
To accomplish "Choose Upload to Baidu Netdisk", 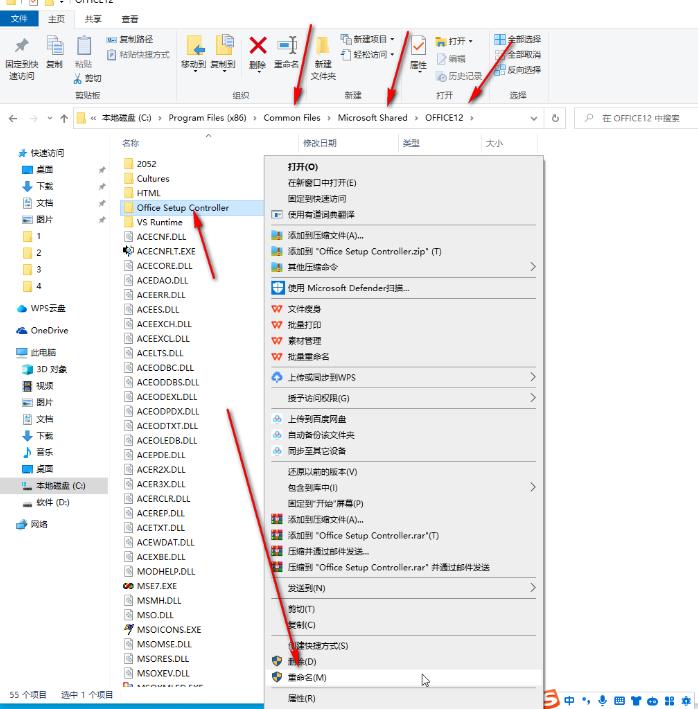I will pos(404,419).
